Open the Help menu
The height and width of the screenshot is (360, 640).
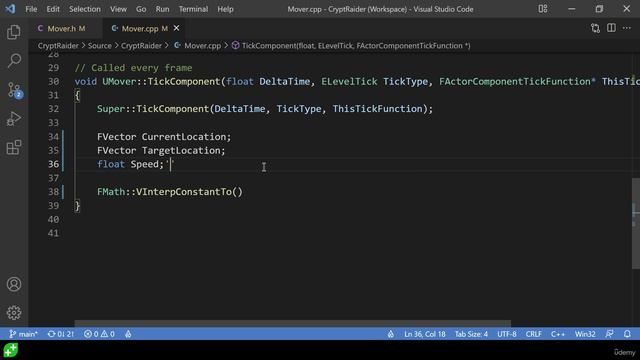(225, 9)
